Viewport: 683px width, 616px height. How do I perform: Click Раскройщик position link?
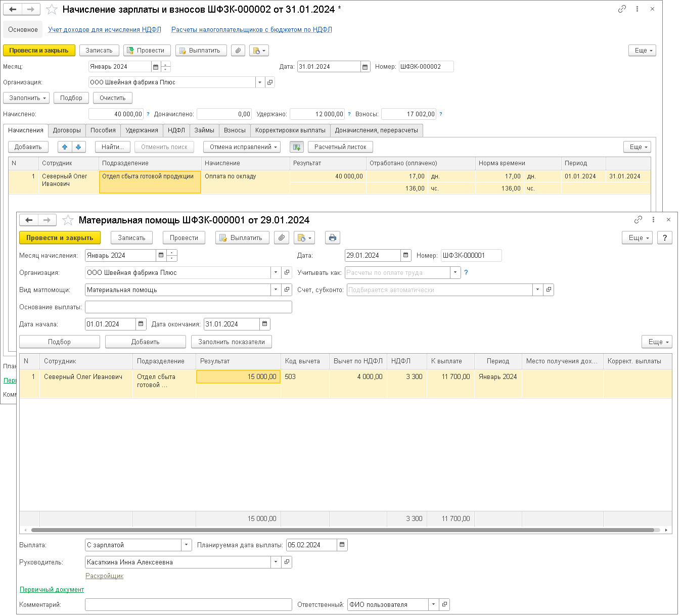coord(104,576)
